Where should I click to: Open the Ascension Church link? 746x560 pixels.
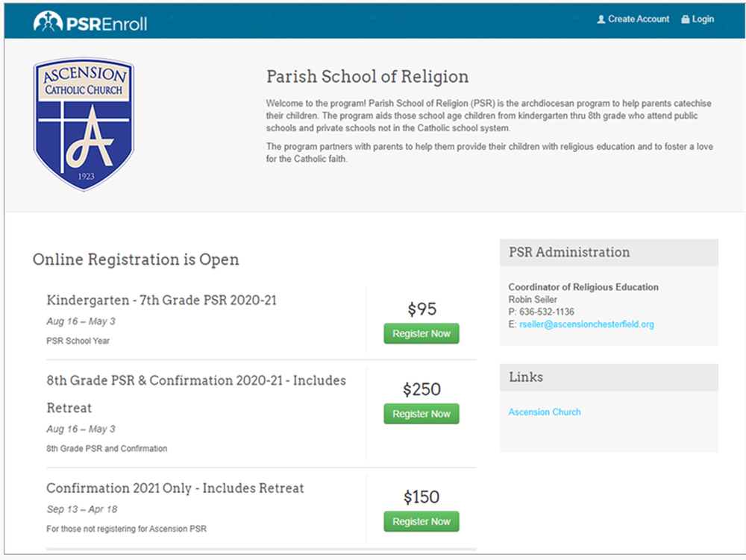(x=545, y=412)
